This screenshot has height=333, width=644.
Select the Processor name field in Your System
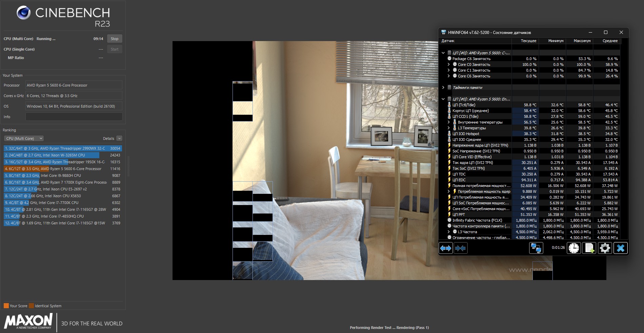click(x=74, y=85)
